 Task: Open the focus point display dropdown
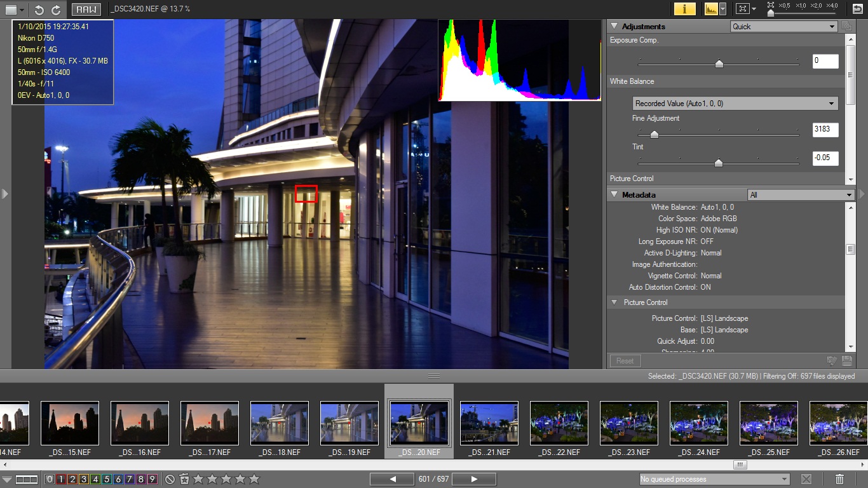[x=754, y=9]
